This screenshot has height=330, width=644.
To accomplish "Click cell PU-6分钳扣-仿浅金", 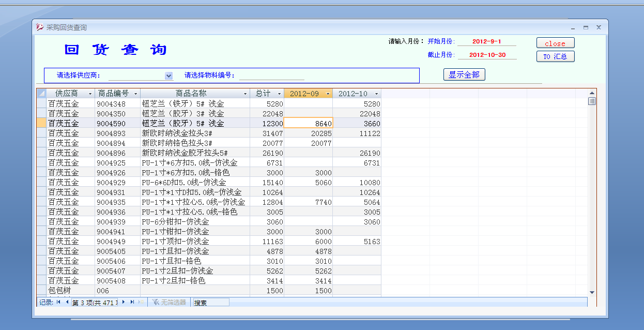I will (x=195, y=221).
